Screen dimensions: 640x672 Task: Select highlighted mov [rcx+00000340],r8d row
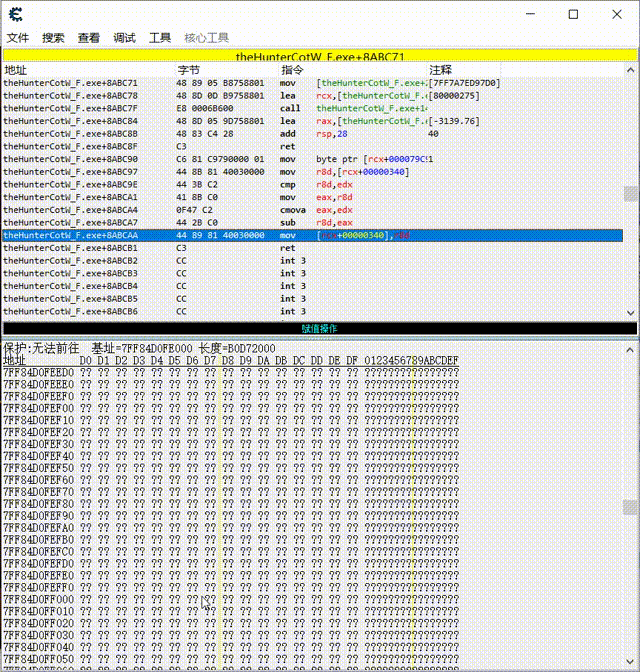[312, 235]
